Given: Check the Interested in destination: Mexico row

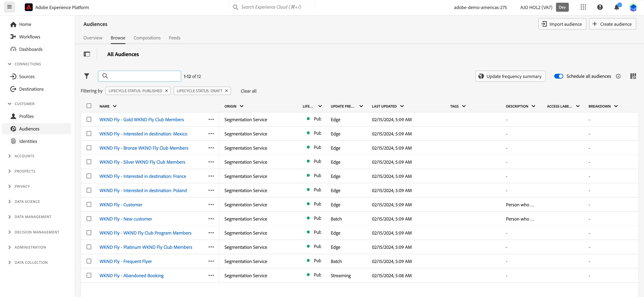Looking at the screenshot, I should (89, 133).
